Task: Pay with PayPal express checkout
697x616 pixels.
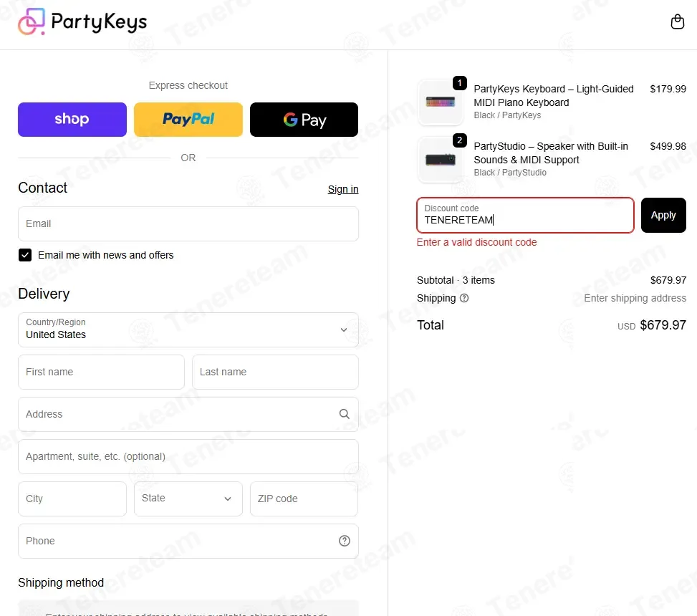Action: 188,120
